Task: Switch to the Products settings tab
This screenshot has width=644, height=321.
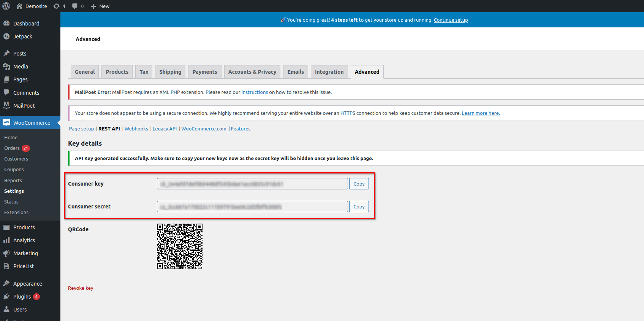Action: tap(117, 72)
